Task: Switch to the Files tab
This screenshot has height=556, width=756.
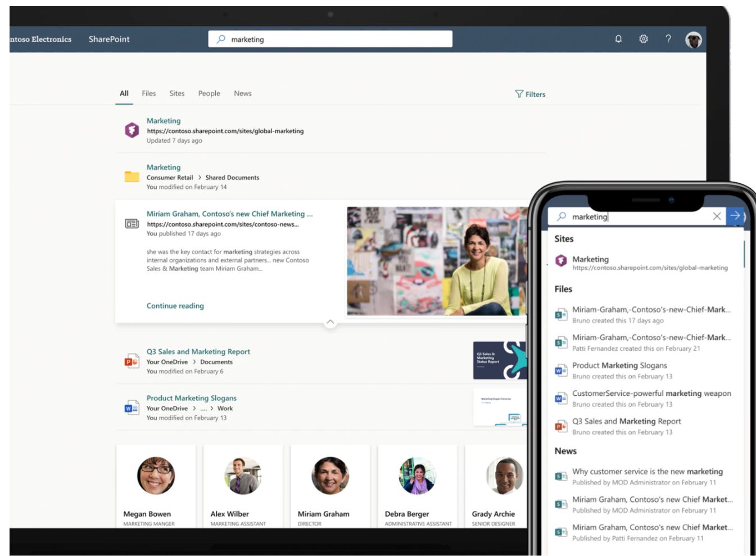Action: point(148,93)
